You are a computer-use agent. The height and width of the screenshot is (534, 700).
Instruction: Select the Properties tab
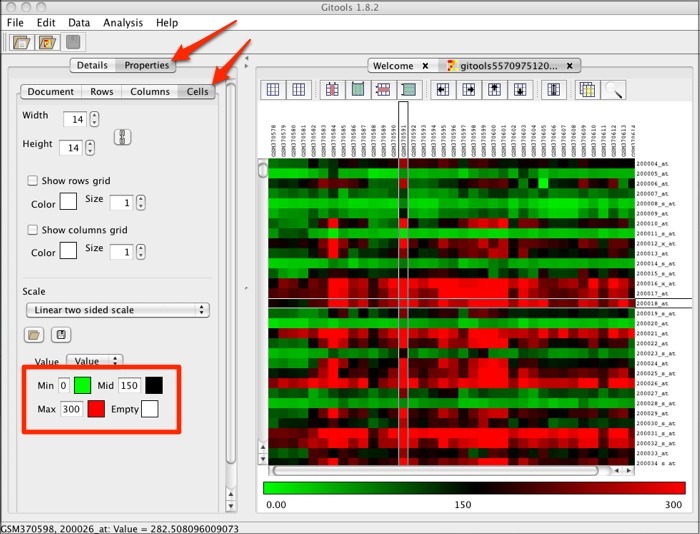tap(146, 65)
